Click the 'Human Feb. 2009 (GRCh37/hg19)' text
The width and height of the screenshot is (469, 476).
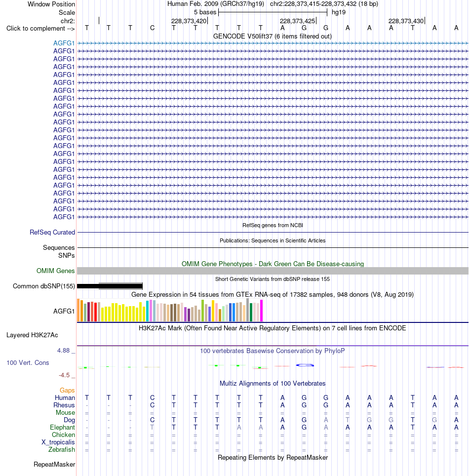click(x=216, y=4)
